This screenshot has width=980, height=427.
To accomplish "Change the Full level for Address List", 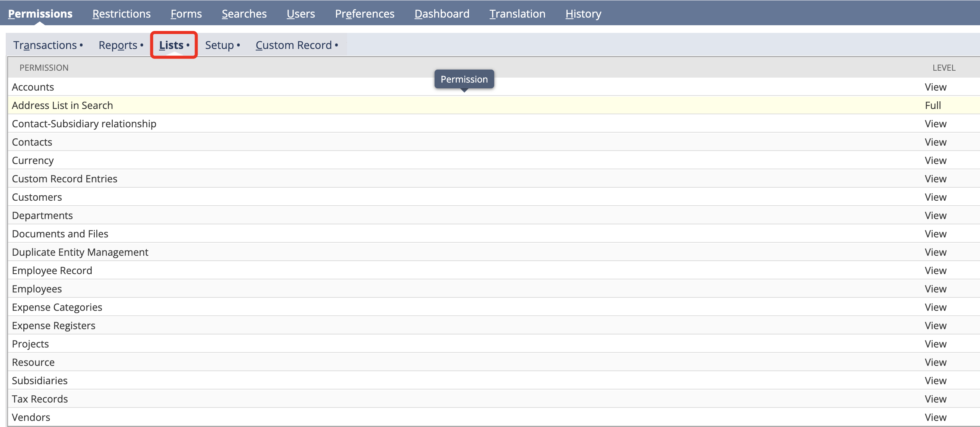I will [x=933, y=105].
